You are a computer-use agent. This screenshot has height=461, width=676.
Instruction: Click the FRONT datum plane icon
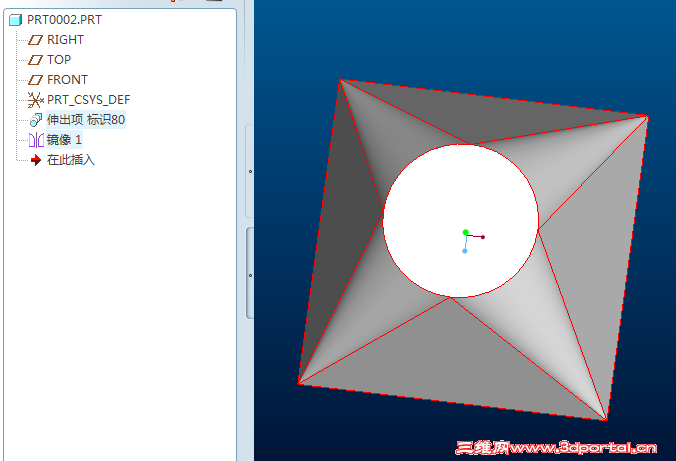pos(35,80)
